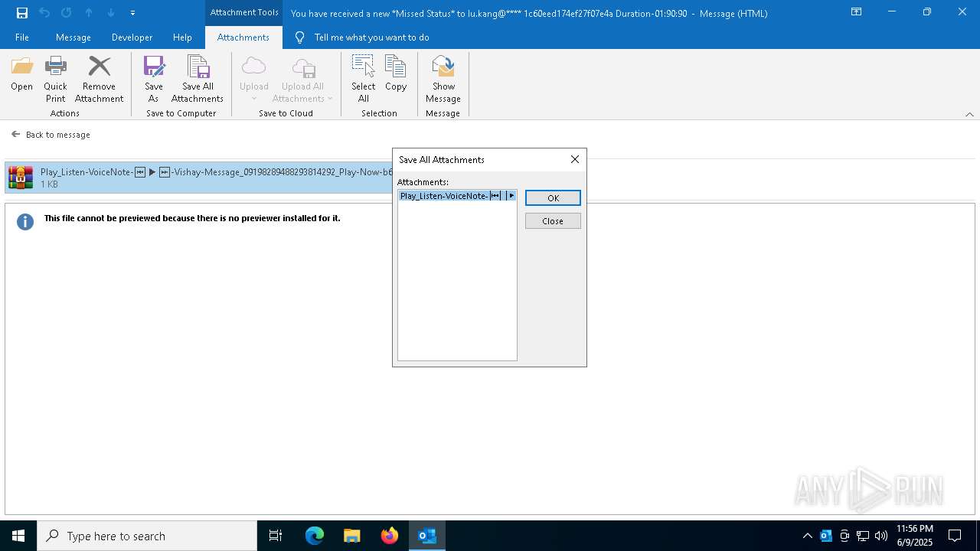
Task: Select Play_Listen-VoiceNote in the Attachments list
Action: 457,196
